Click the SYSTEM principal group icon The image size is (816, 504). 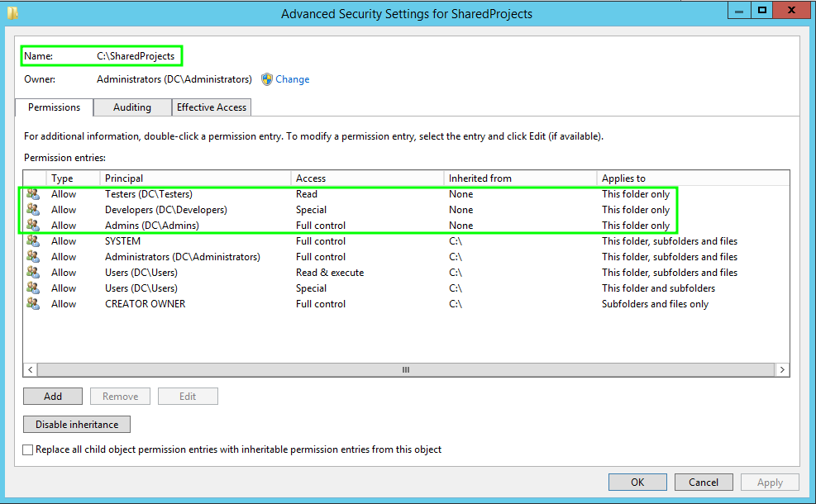[33, 241]
